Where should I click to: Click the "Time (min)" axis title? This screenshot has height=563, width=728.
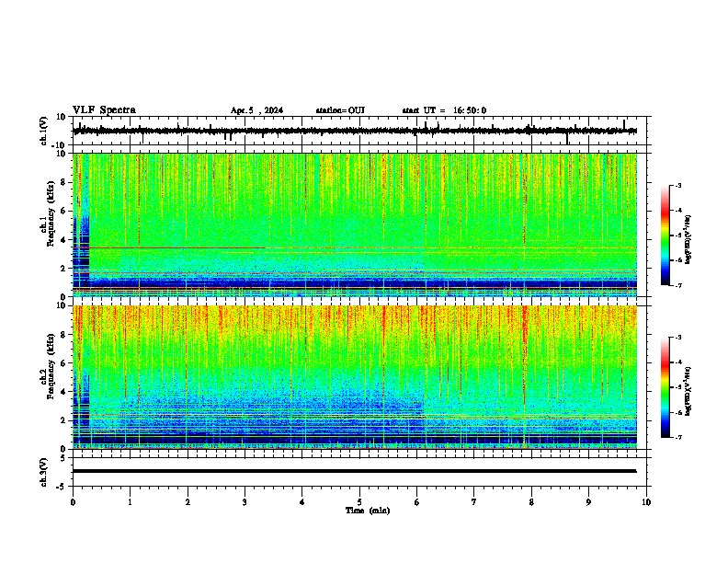click(x=368, y=511)
